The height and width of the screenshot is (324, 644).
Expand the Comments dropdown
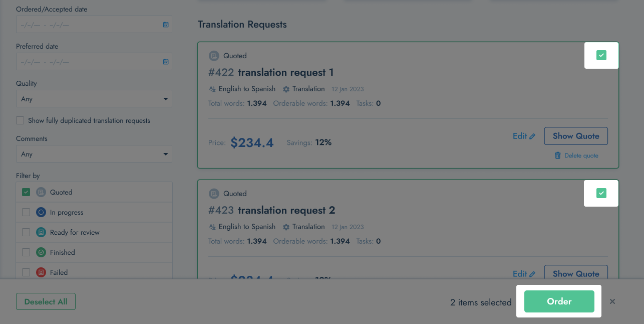pos(94,154)
